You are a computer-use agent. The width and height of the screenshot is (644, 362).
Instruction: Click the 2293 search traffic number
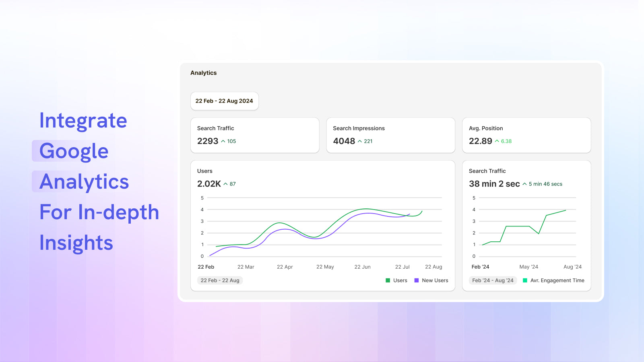(208, 141)
